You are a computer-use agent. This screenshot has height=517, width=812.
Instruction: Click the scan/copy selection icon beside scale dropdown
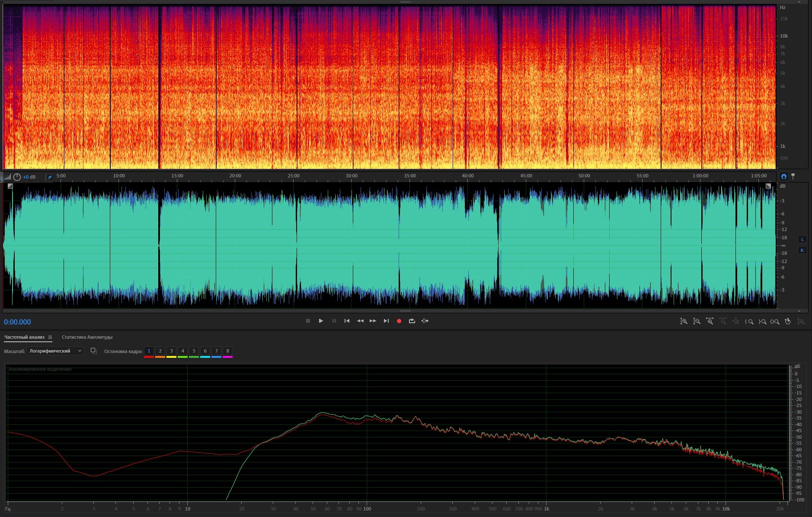click(x=93, y=351)
